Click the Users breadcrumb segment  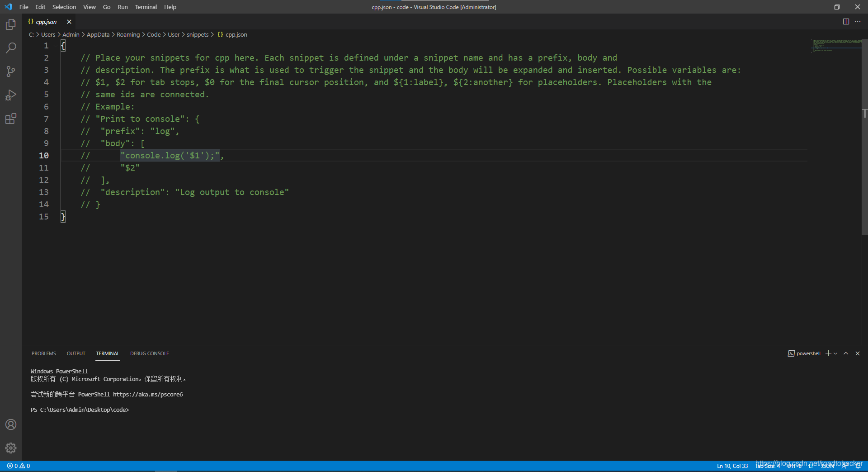(48, 35)
